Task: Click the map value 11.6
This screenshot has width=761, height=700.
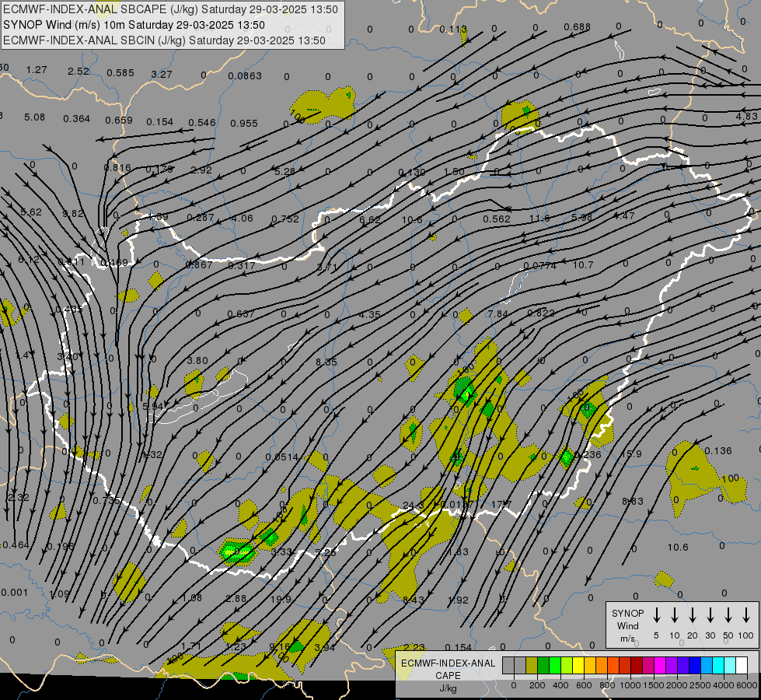Action: coord(539,218)
